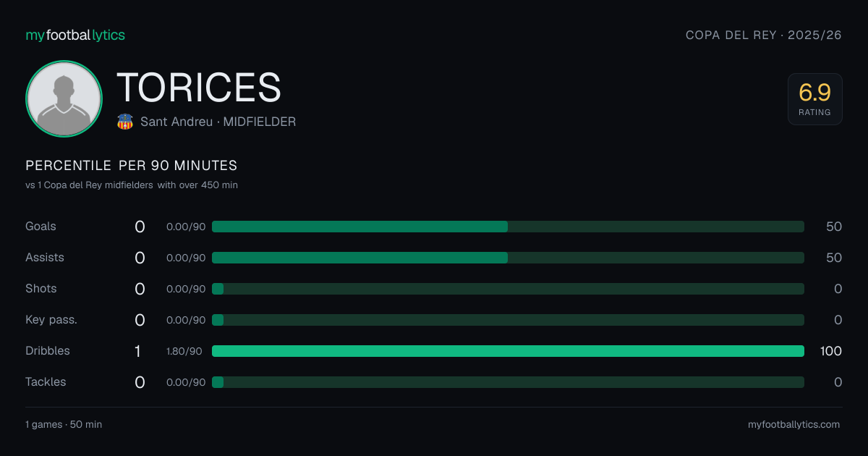Image resolution: width=868 pixels, height=456 pixels.
Task: Click the 1 games · 50 min text
Action: tap(64, 425)
